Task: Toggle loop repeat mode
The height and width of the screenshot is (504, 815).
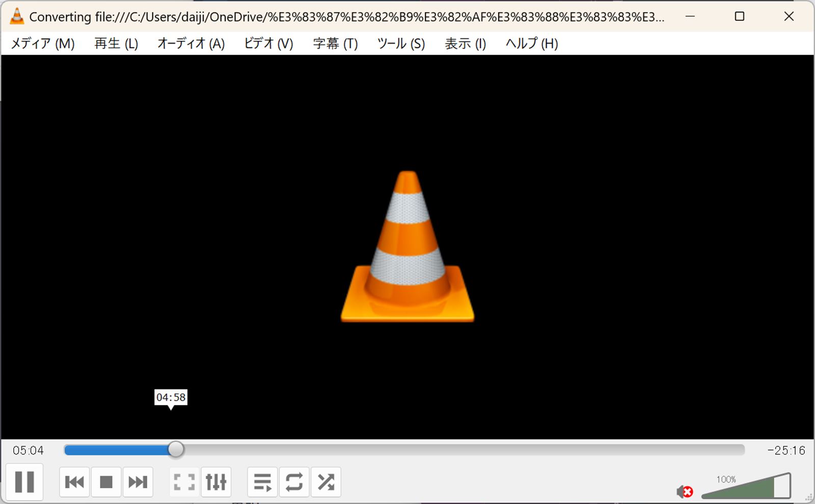Action: [x=294, y=482]
